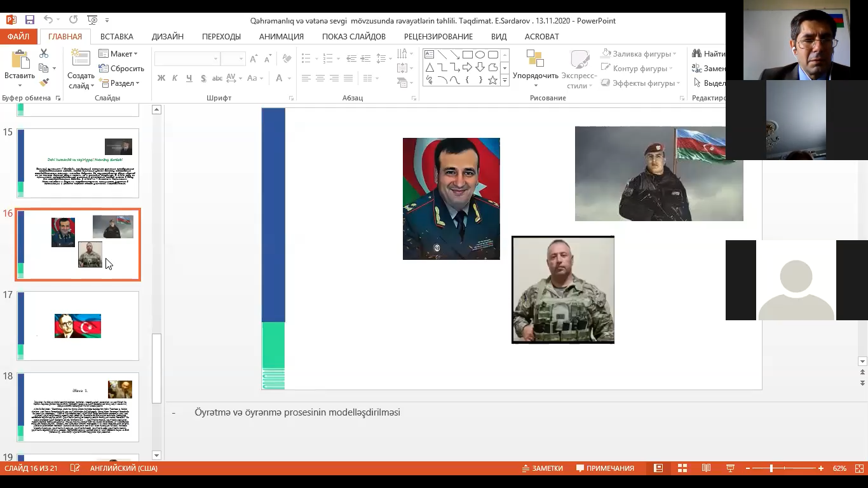
Task: Select the Curve shape in shapes gallery
Action: tap(454, 80)
